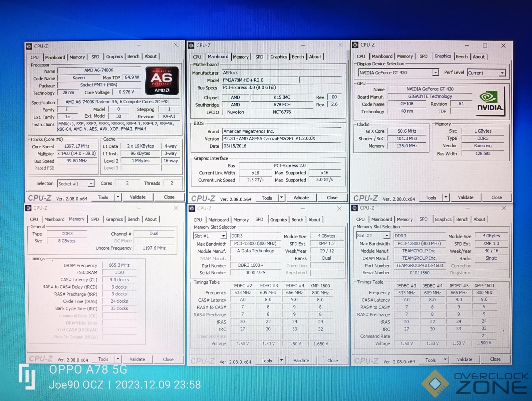
Task: Click the Board Manuf. value GIGABYTE Technology
Action: [x=430, y=97]
